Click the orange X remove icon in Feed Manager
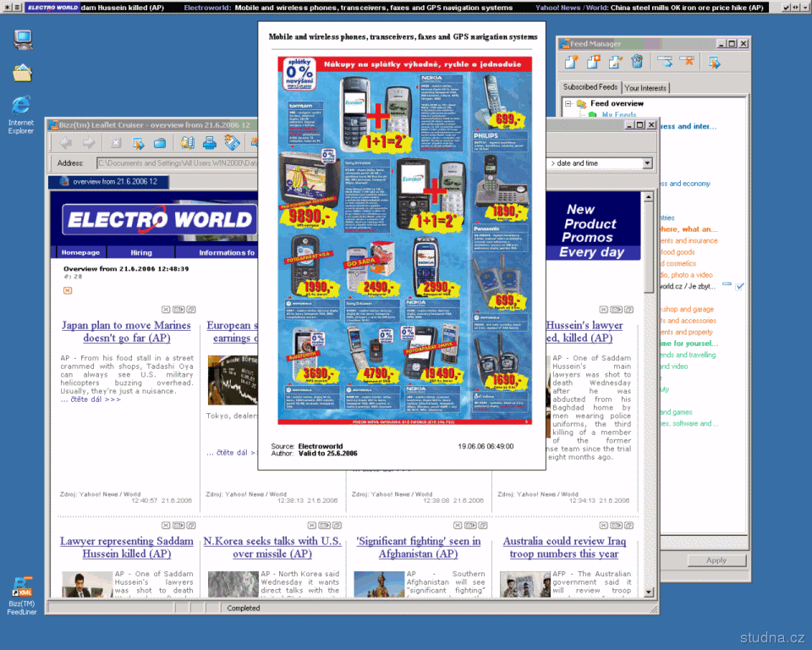 click(688, 62)
